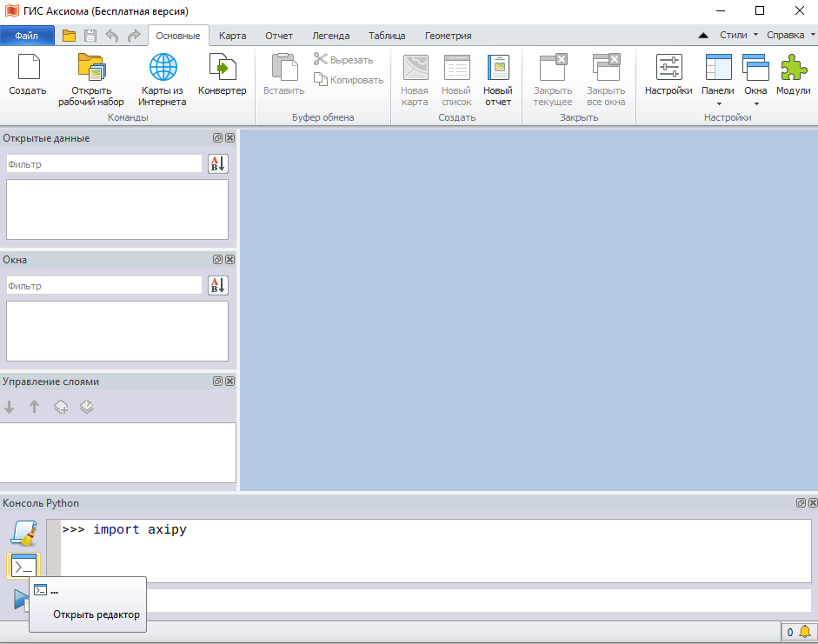Click the notifications bell in status bar

point(805,632)
